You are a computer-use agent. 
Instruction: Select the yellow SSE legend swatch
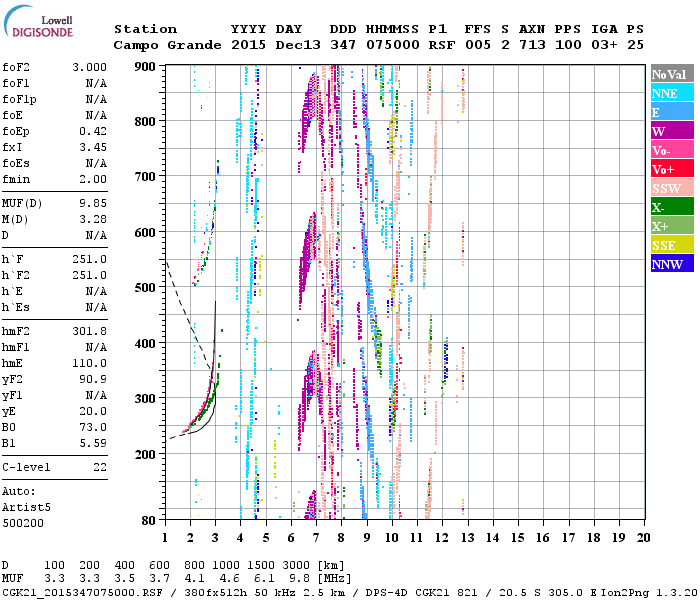click(672, 245)
